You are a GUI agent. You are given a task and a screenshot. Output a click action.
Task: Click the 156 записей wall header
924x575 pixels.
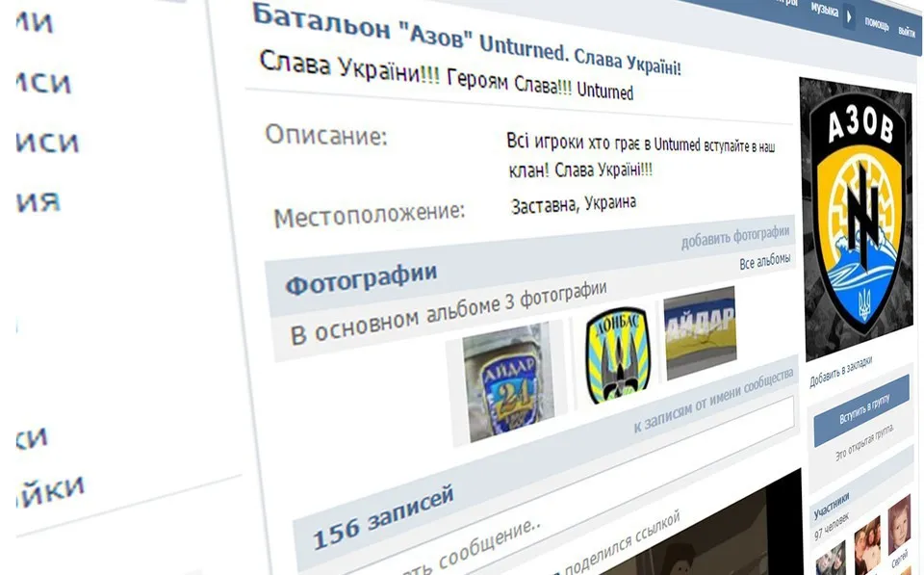tap(384, 517)
